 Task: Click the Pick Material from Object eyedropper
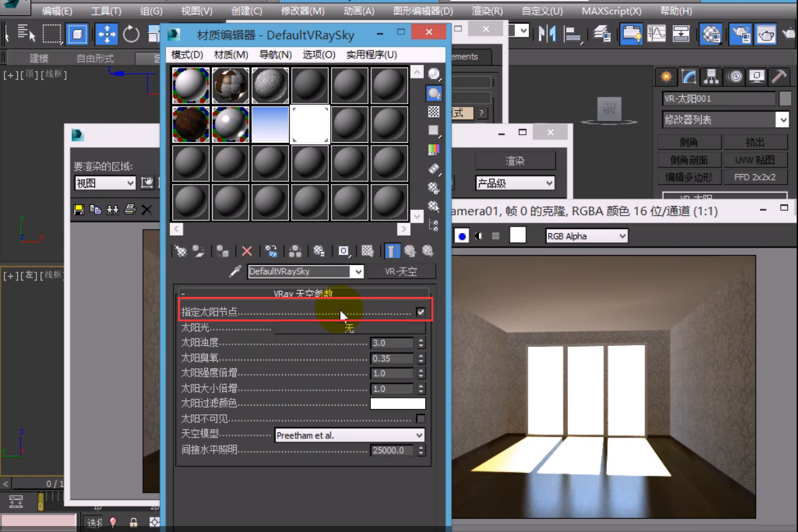tap(235, 272)
